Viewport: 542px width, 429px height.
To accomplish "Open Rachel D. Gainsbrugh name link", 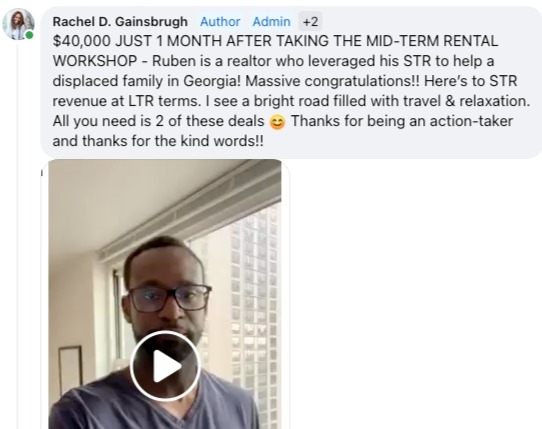I will point(120,22).
